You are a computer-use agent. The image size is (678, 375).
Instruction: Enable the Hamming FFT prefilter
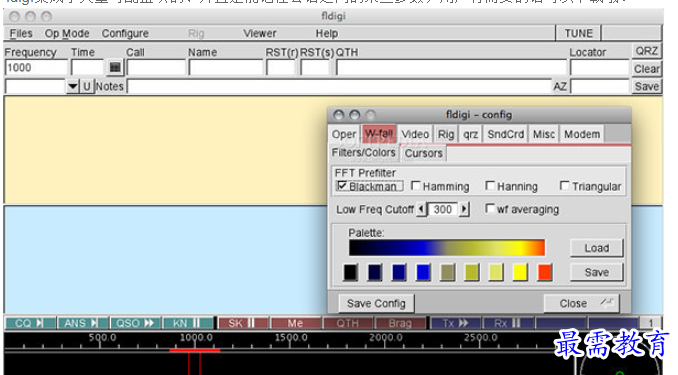coord(416,186)
